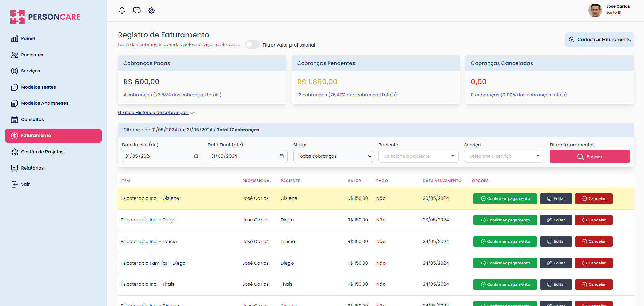This screenshot has height=306, width=644.
Task: Confirm payment for Psicoterapia Ind. - Gislene 20/05
Action: 505,199
